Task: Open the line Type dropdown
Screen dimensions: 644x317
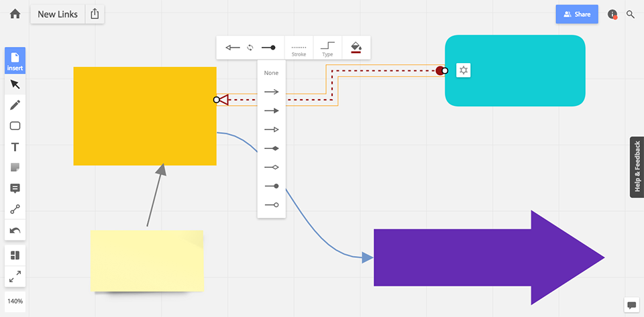Action: [327, 48]
